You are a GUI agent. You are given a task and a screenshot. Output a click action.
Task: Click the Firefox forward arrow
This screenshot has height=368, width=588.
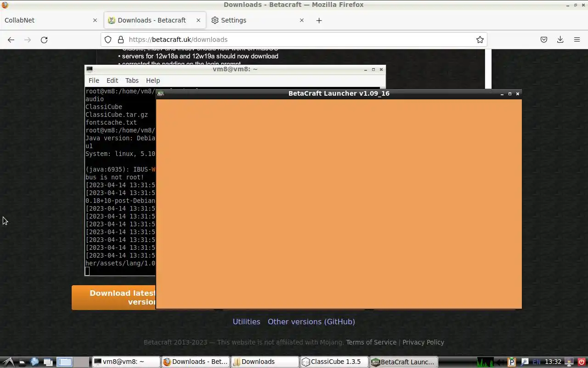(x=28, y=40)
